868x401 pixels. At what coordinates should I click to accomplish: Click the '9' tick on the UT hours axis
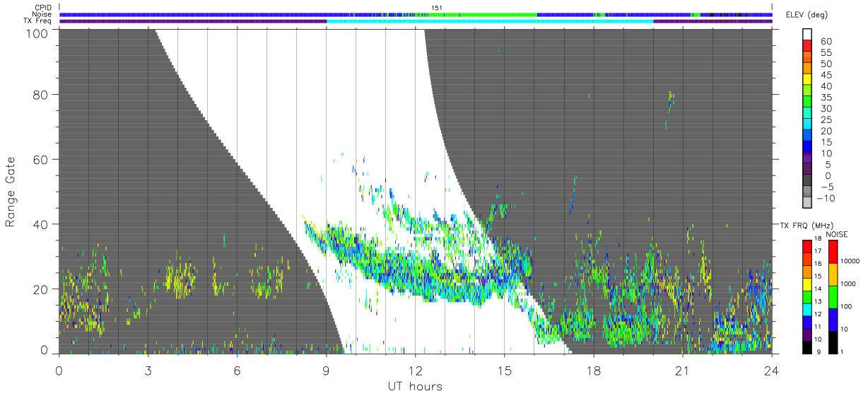[x=326, y=370]
